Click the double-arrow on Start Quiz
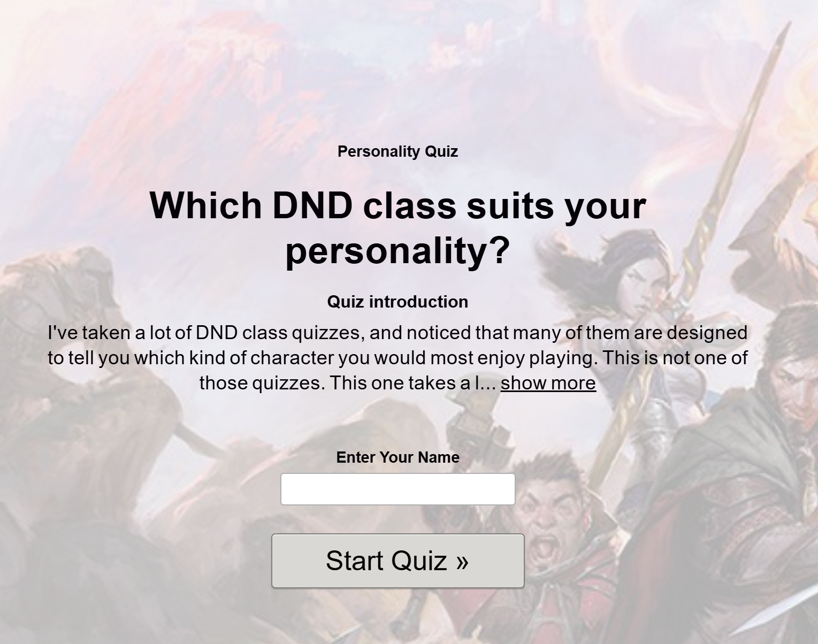This screenshot has width=818, height=644. 463,562
